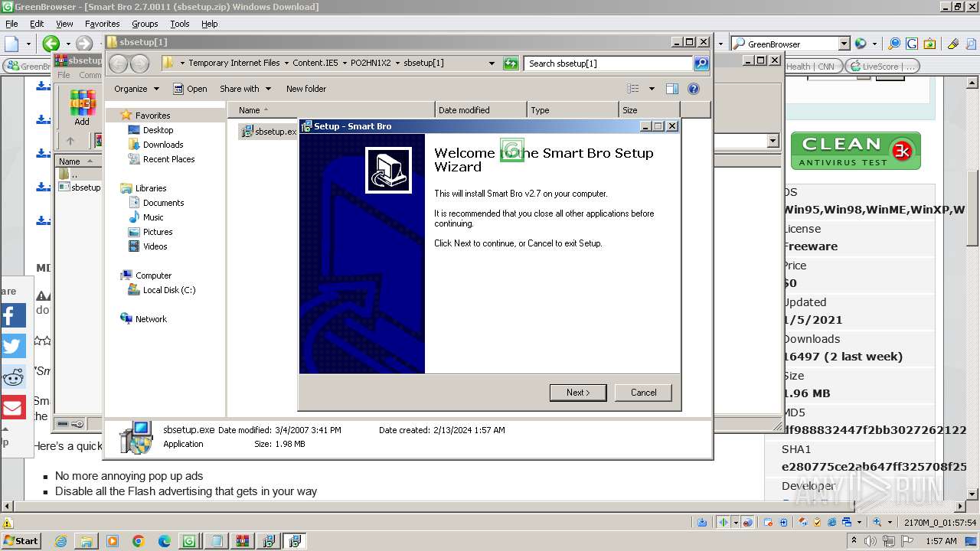Image resolution: width=980 pixels, height=551 pixels.
Task: Click the WinRAR Add icon
Action: click(x=82, y=107)
